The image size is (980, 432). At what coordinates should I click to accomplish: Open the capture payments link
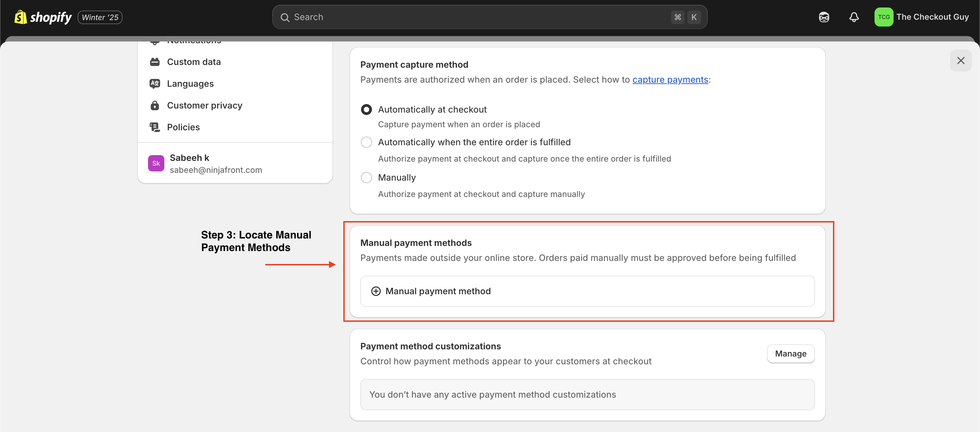tap(670, 80)
